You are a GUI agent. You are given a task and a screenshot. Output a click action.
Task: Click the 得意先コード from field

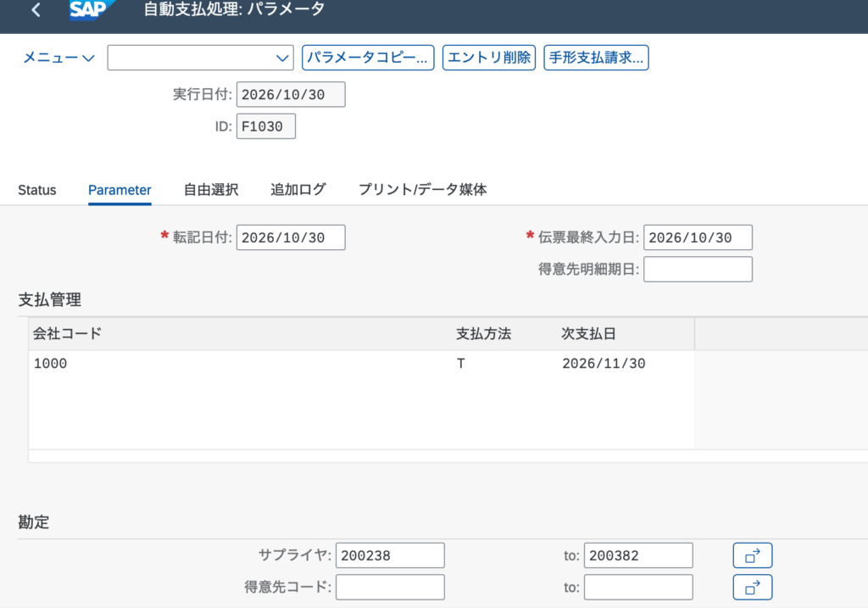pos(390,587)
